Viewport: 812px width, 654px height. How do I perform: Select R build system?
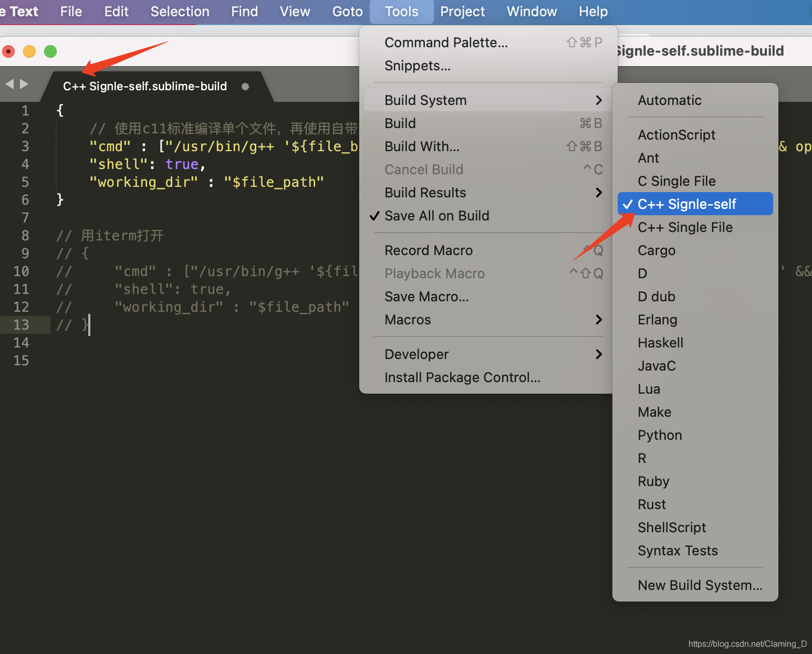pos(695,458)
